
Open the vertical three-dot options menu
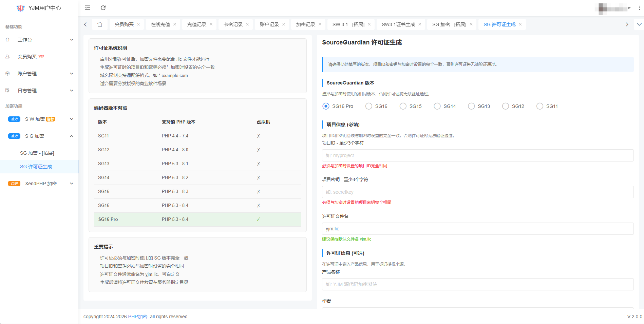(x=639, y=8)
